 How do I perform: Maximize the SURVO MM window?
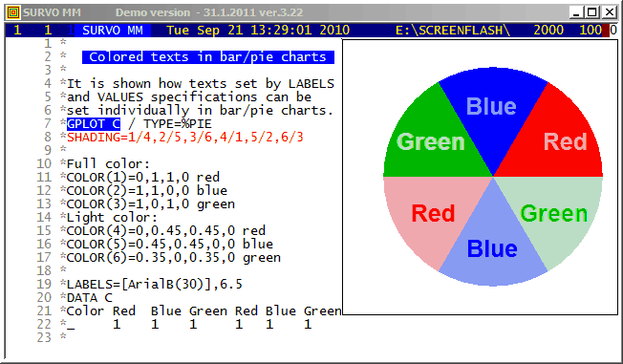point(592,12)
